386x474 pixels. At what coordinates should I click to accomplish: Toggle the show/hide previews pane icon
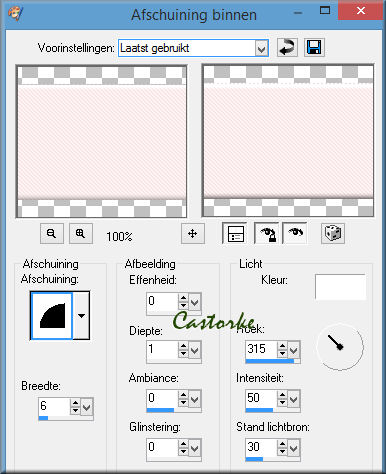pos(235,233)
